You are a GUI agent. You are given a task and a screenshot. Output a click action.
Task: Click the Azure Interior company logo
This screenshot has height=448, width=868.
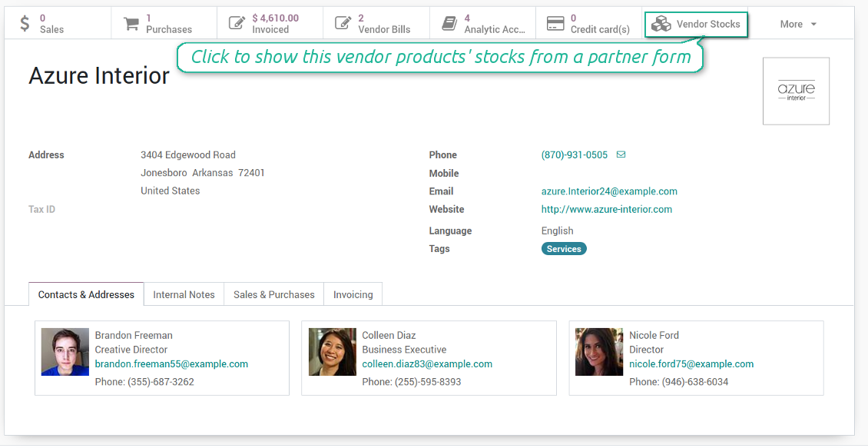pos(796,91)
